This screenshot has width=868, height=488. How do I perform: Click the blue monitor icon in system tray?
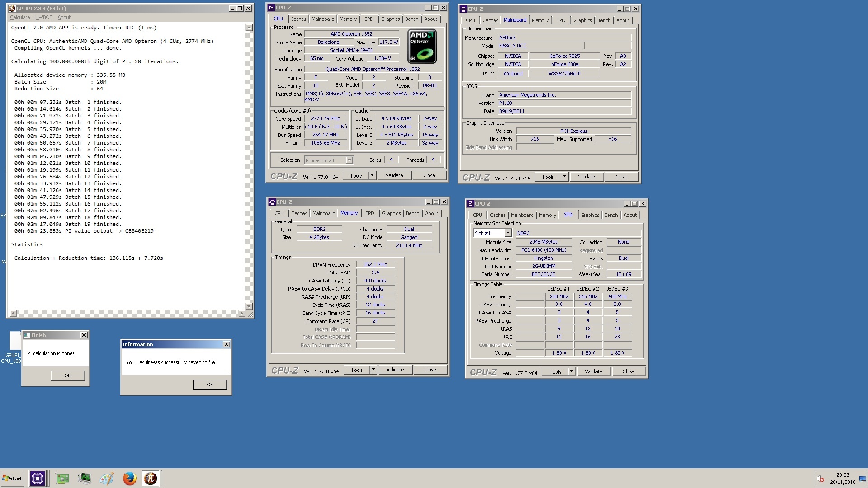tap(863, 479)
